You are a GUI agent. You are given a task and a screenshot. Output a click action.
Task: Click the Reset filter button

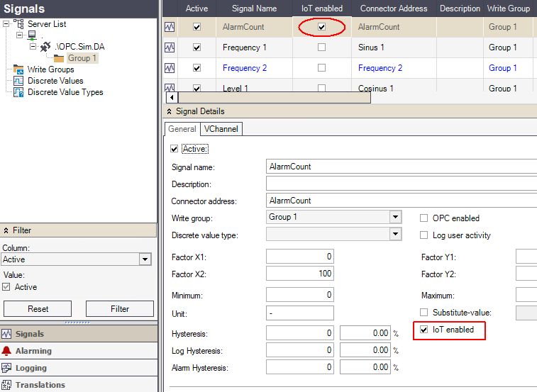tap(38, 309)
